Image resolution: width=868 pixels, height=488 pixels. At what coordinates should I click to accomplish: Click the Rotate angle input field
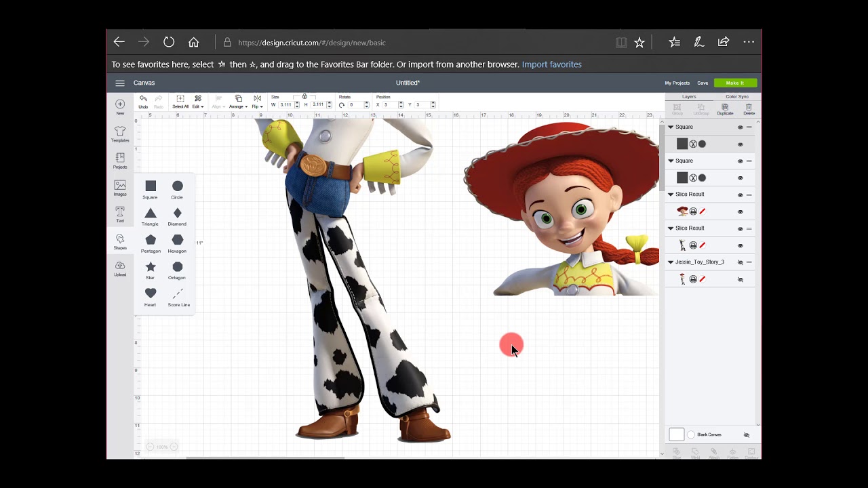[355, 104]
